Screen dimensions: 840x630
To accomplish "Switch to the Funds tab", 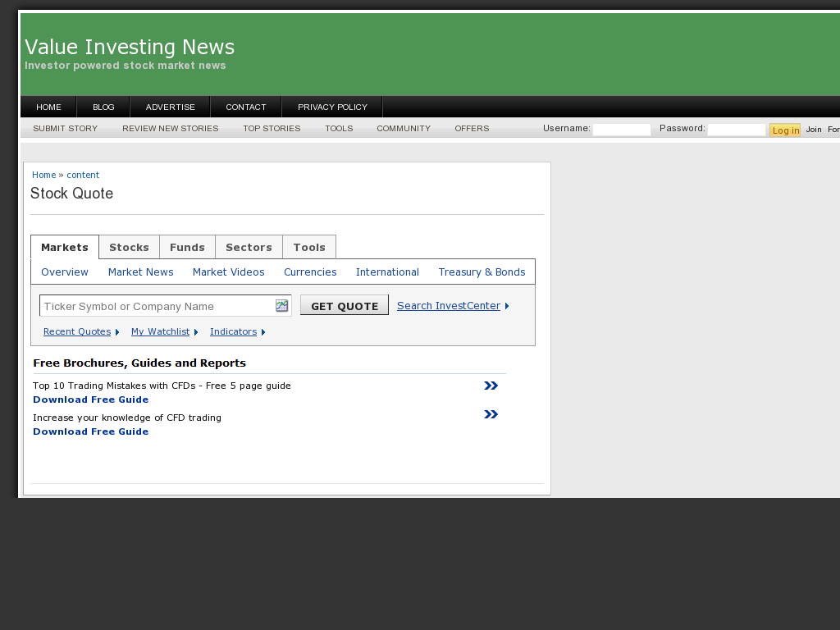I will [x=188, y=247].
